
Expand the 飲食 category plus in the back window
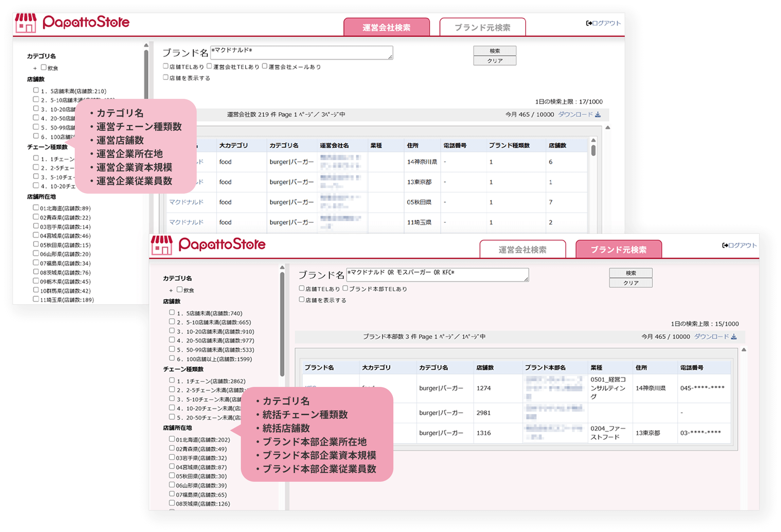[x=35, y=68]
